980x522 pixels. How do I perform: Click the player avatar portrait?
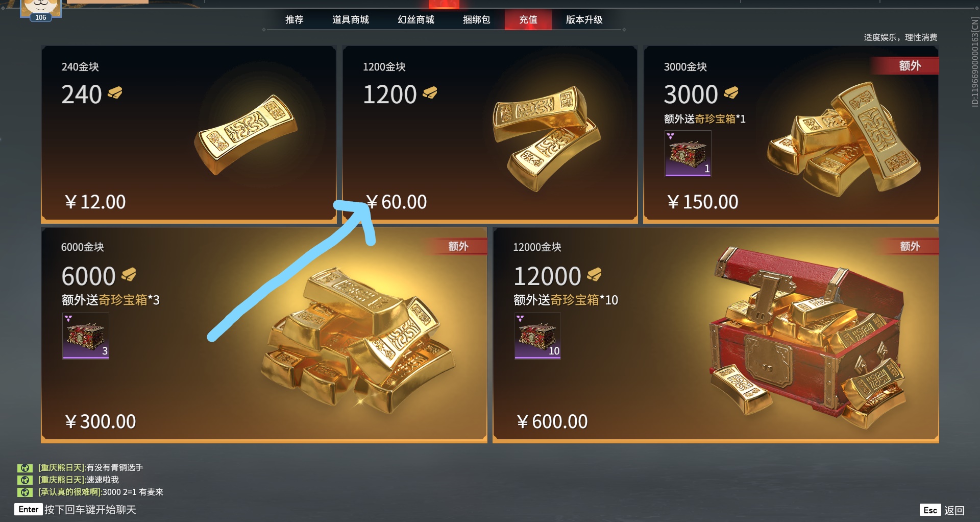click(x=41, y=8)
